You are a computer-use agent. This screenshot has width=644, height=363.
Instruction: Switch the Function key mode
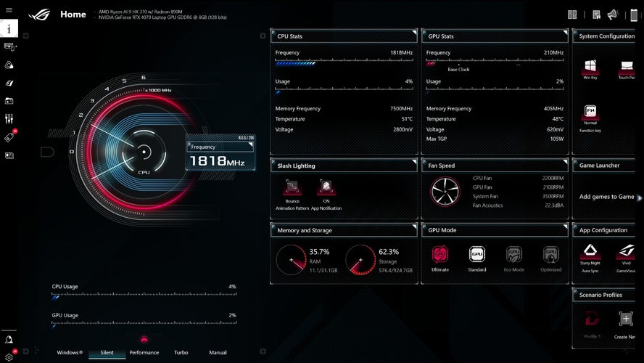coord(590,113)
